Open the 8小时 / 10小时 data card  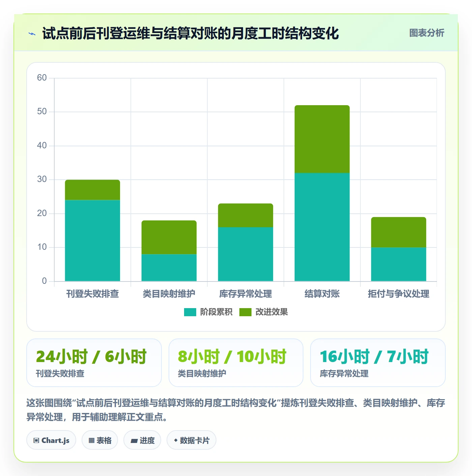pos(236,363)
